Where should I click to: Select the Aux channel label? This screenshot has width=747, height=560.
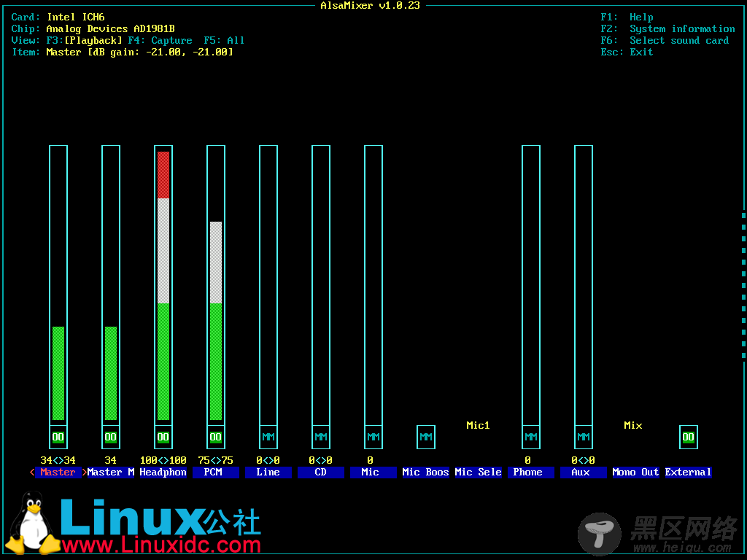tap(584, 472)
